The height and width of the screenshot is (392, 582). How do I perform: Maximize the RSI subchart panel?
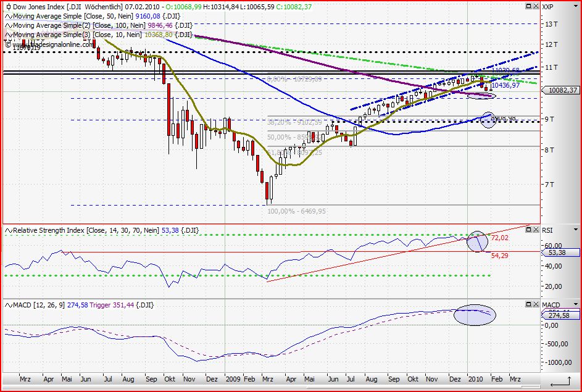point(529,229)
